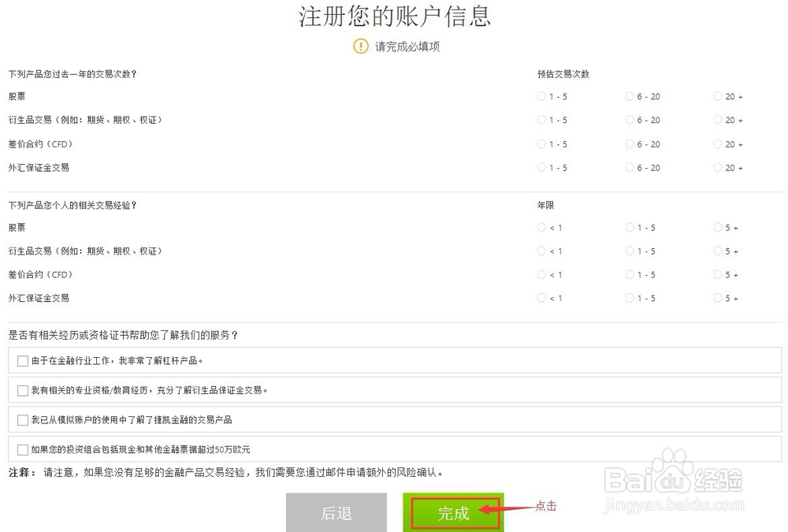Click the orange exclamation warning icon

pos(360,47)
